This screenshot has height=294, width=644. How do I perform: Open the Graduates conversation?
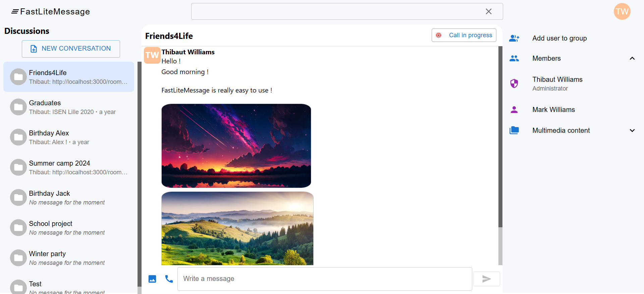point(69,107)
